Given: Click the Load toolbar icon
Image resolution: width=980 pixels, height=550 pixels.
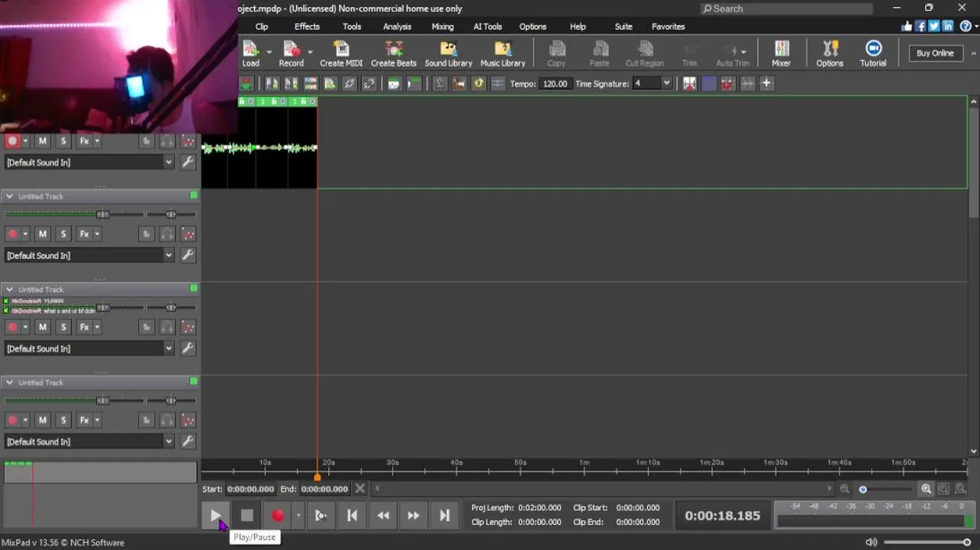Looking at the screenshot, I should click(250, 53).
